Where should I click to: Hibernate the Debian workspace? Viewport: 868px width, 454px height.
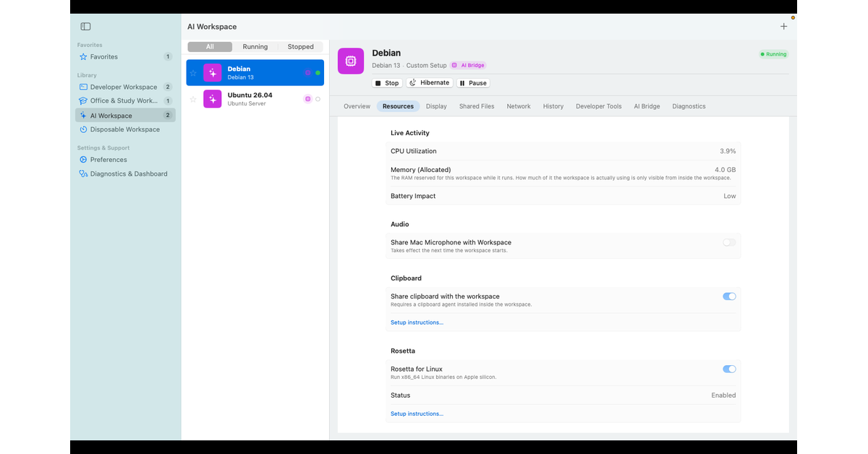[x=430, y=83]
